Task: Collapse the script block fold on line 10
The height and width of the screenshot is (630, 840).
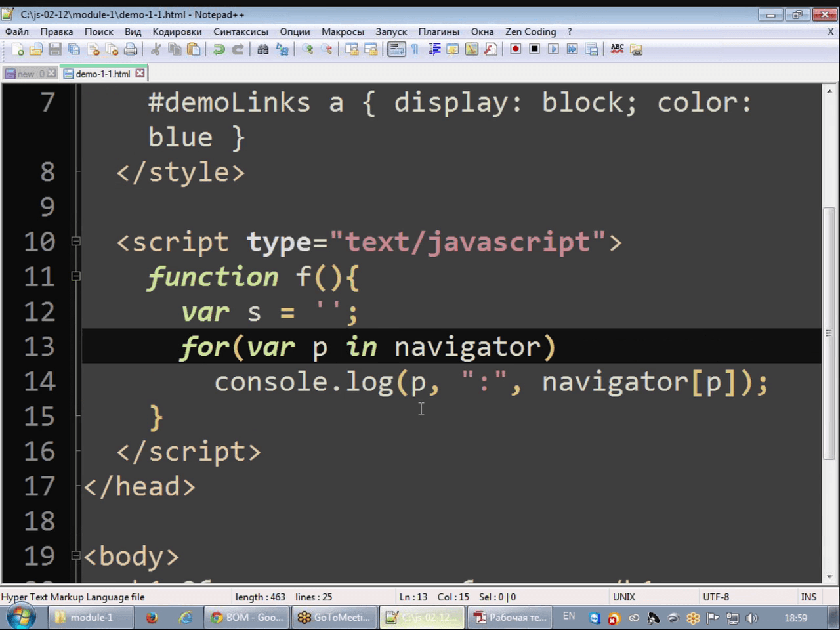Action: click(x=76, y=241)
